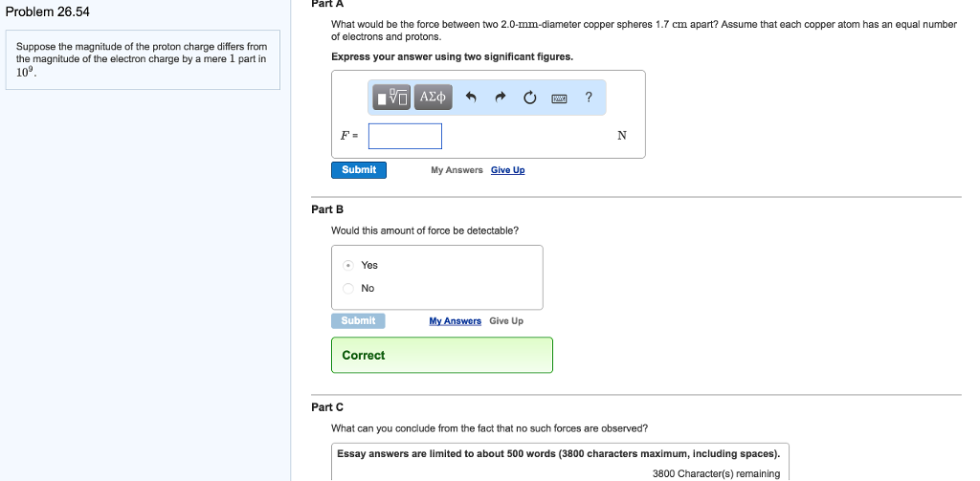The width and height of the screenshot is (980, 481).
Task: Submit the Part A answer
Action: pos(359,169)
